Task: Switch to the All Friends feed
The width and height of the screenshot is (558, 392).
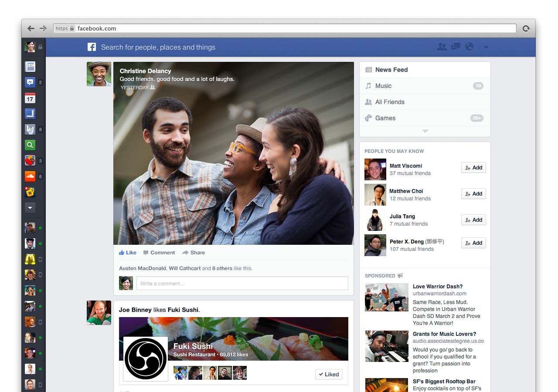Action: tap(390, 102)
